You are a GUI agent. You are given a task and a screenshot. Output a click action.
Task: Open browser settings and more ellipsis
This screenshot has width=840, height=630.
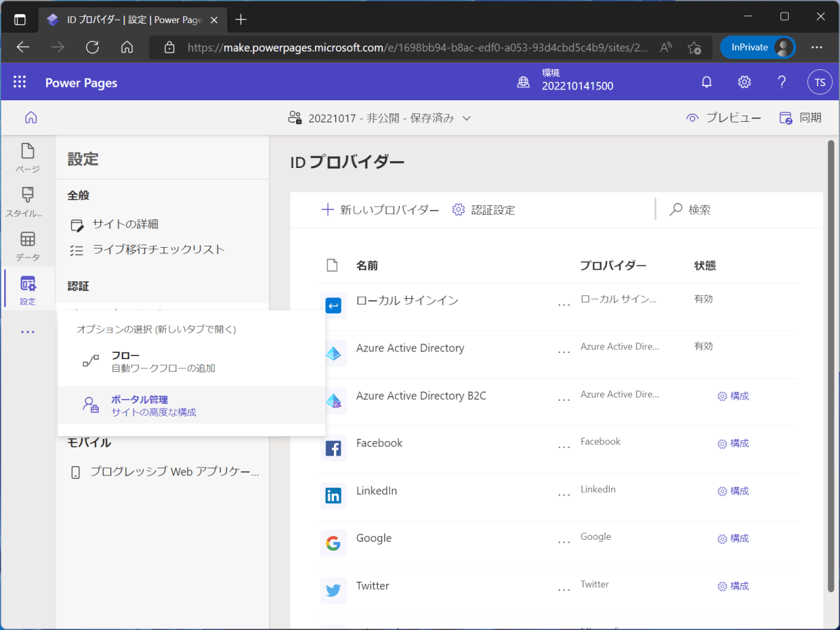pyautogui.click(x=817, y=48)
